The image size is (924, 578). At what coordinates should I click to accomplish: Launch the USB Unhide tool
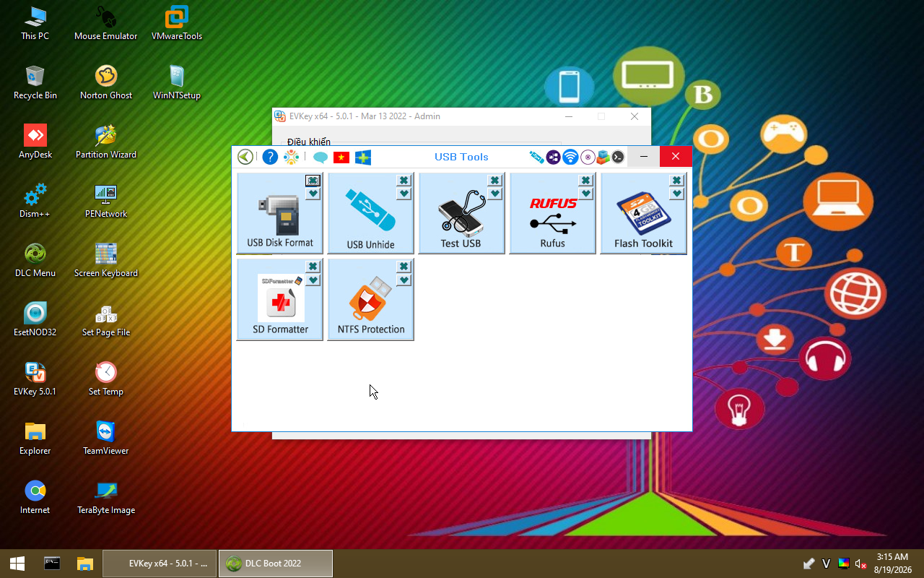click(x=371, y=213)
